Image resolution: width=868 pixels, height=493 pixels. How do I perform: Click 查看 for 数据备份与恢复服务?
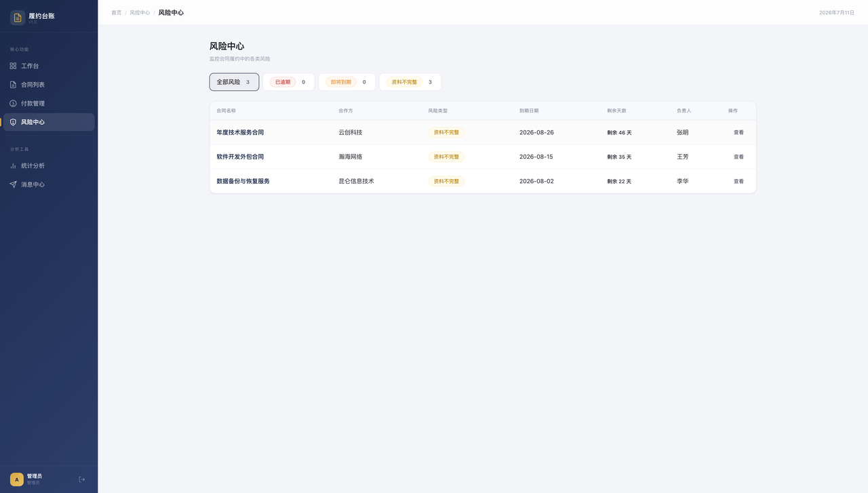(x=738, y=181)
